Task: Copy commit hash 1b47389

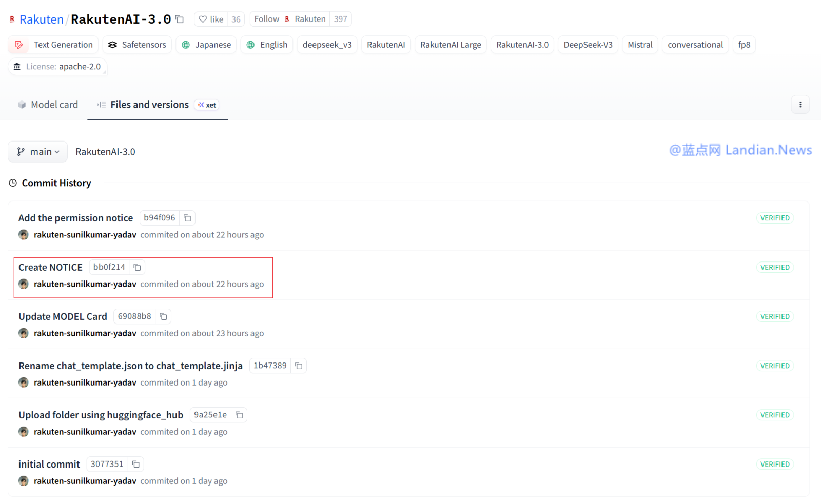Action: click(x=299, y=366)
